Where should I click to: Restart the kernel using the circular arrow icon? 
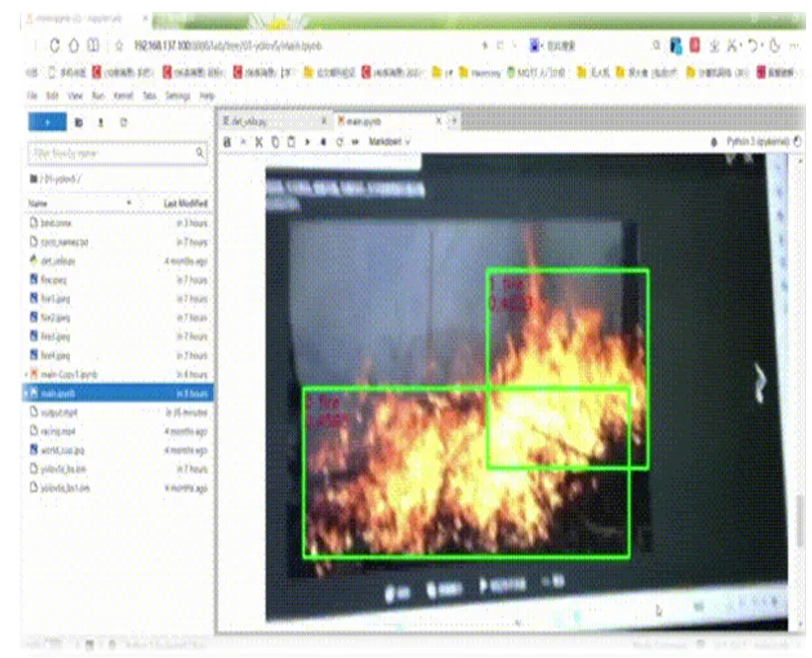click(339, 142)
